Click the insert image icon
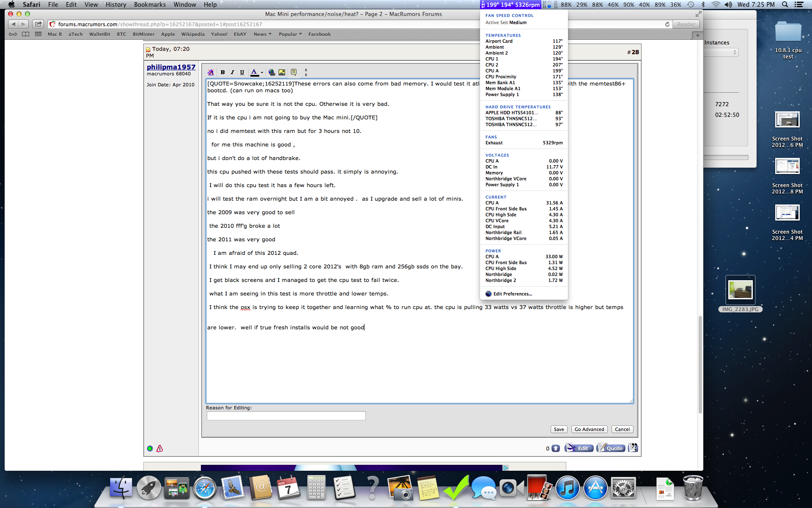This screenshot has width=812, height=508. pos(282,72)
